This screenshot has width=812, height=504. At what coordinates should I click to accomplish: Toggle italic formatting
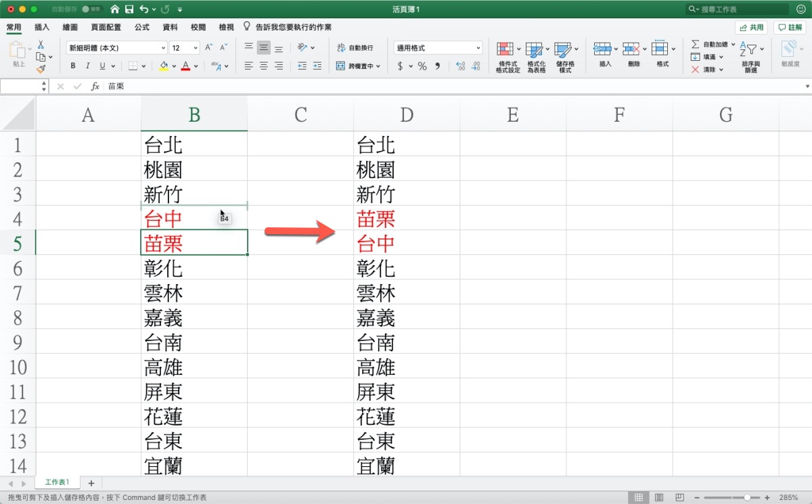coord(87,66)
